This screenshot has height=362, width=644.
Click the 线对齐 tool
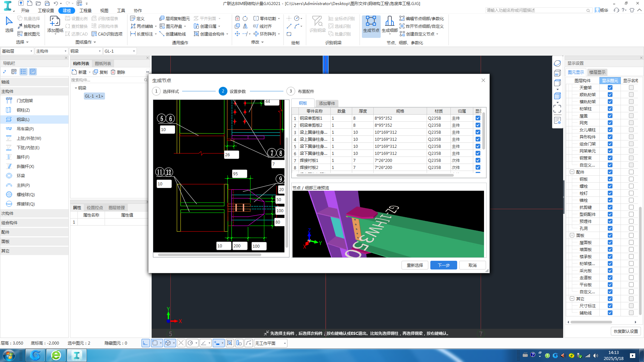pos(262,26)
